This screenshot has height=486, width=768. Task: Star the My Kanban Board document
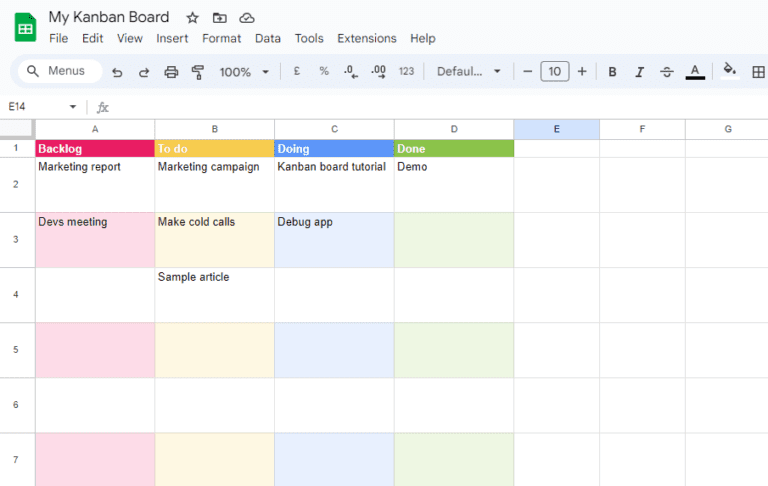point(192,18)
